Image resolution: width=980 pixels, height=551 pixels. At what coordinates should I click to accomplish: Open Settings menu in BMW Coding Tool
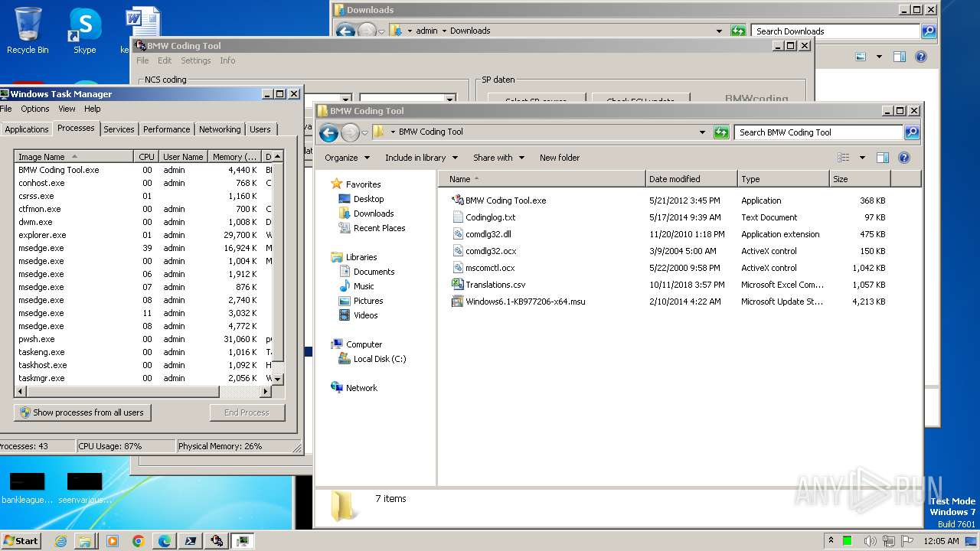(x=195, y=60)
